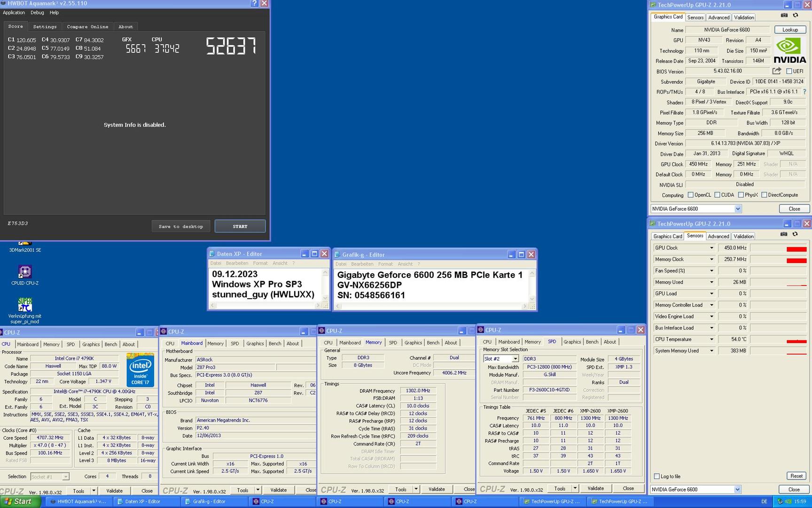
Task: Switch to Settings tab in Aquamark
Action: [45, 27]
